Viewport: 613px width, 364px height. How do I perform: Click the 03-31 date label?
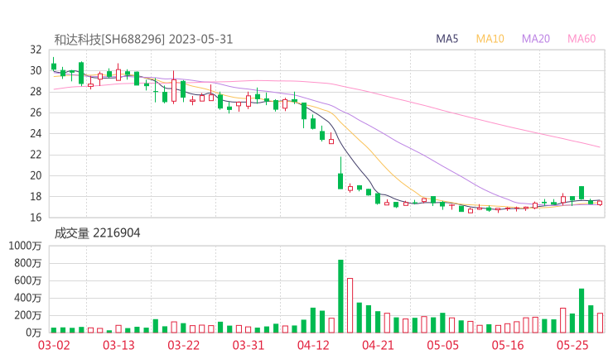tap(249, 345)
